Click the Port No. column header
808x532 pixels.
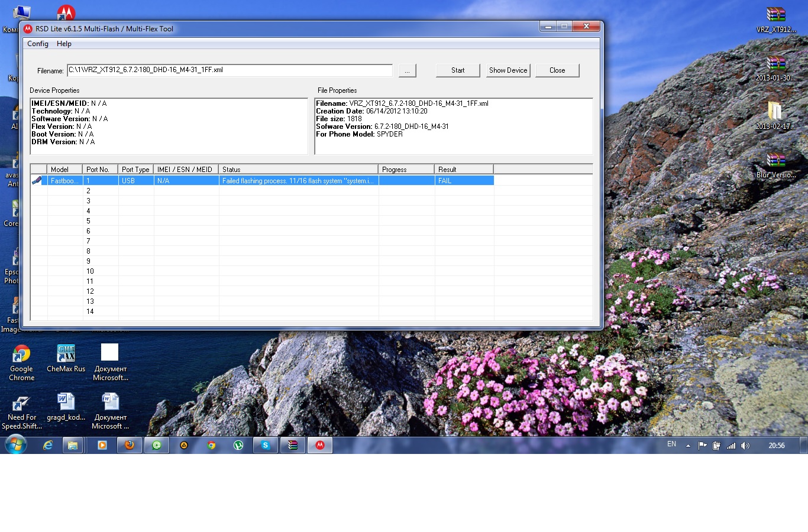coord(101,170)
